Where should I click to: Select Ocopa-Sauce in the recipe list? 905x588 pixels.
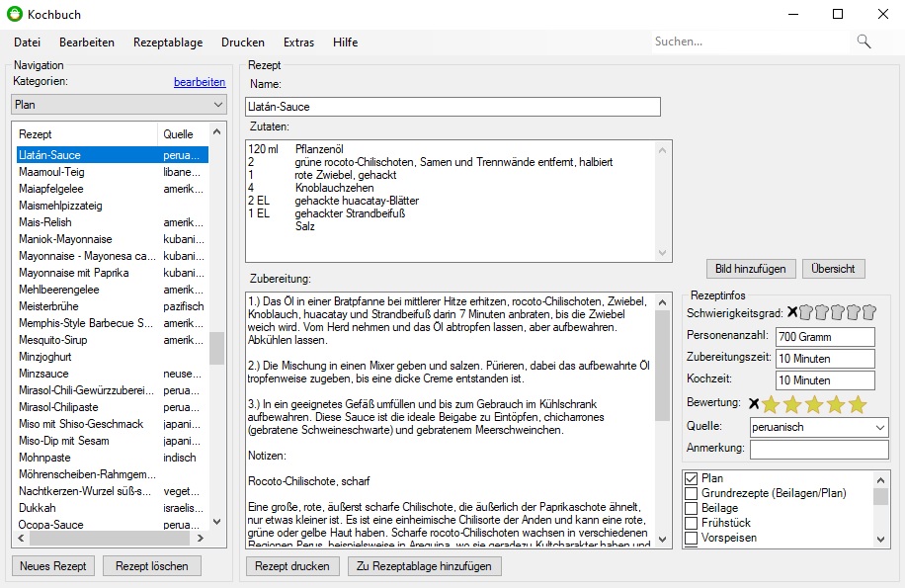(x=49, y=525)
